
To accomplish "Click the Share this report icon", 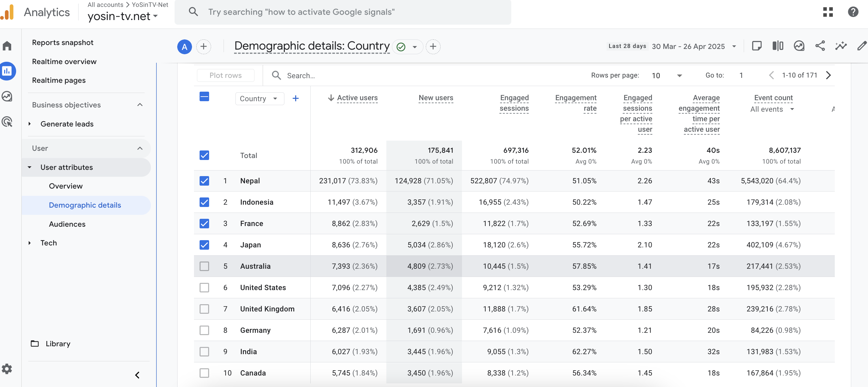I will [820, 46].
